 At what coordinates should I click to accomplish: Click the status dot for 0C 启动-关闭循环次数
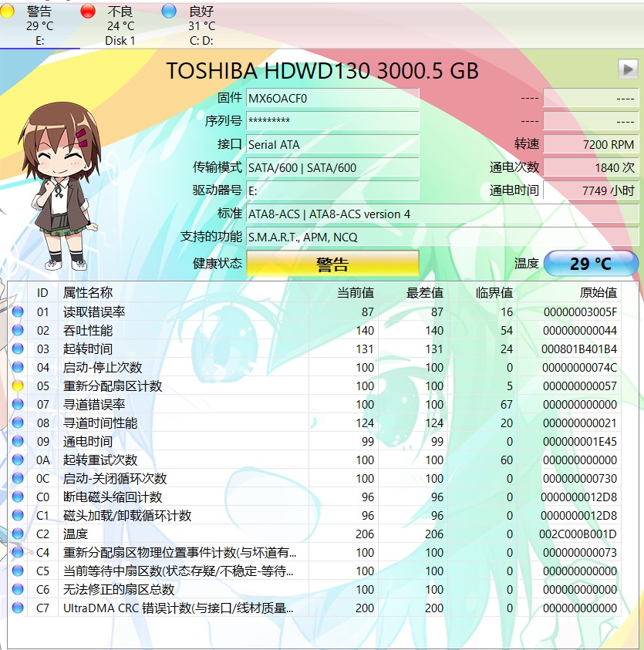(x=18, y=478)
